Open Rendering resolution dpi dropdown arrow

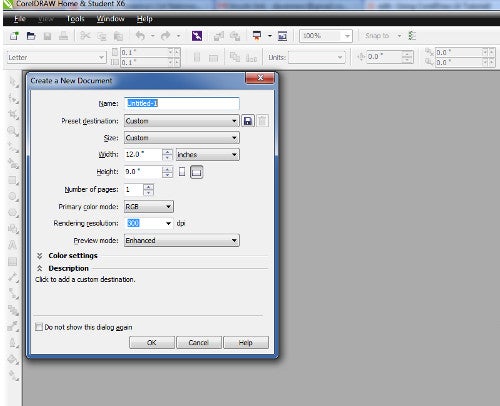point(168,223)
